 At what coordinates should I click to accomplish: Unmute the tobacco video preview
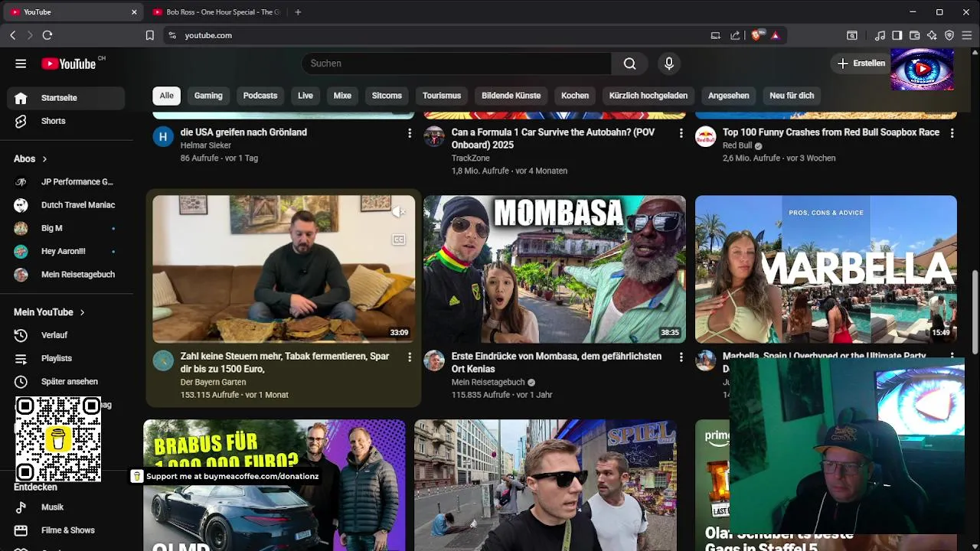(398, 212)
